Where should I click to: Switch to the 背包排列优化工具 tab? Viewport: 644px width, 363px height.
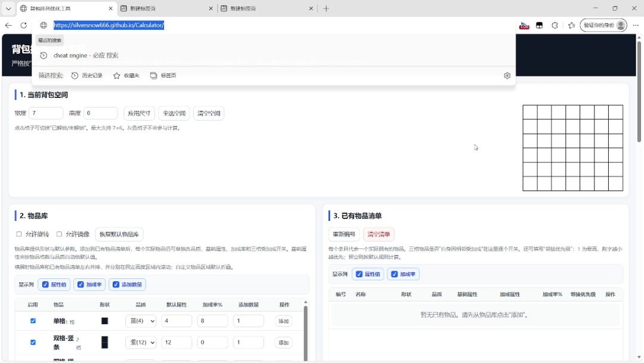(66, 8)
